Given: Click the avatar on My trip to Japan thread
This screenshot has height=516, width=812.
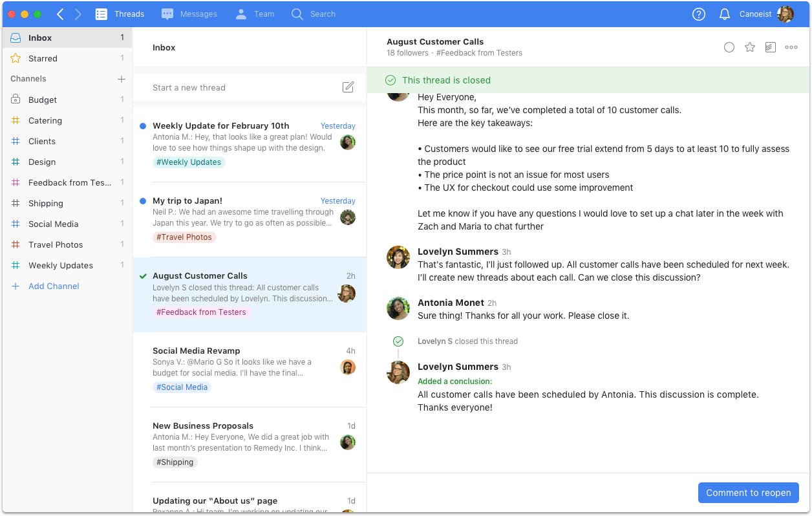Looking at the screenshot, I should (x=348, y=217).
